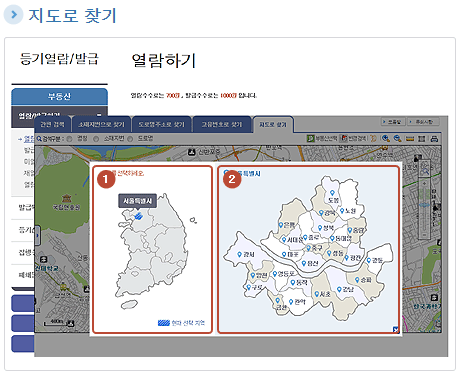Select the 소재지번 search-type radio button
Image resolution: width=457 pixels, height=383 pixels.
96,139
